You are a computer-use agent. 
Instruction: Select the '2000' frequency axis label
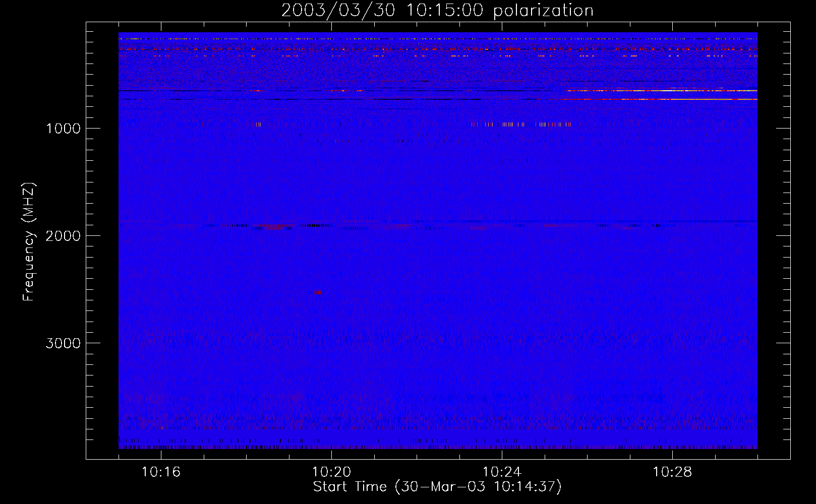[63, 236]
